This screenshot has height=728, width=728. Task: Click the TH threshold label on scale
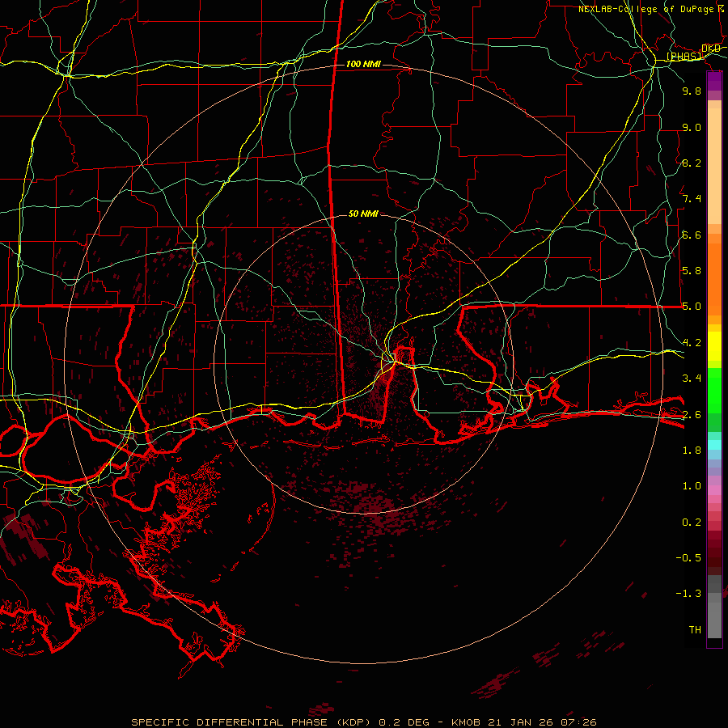point(695,630)
